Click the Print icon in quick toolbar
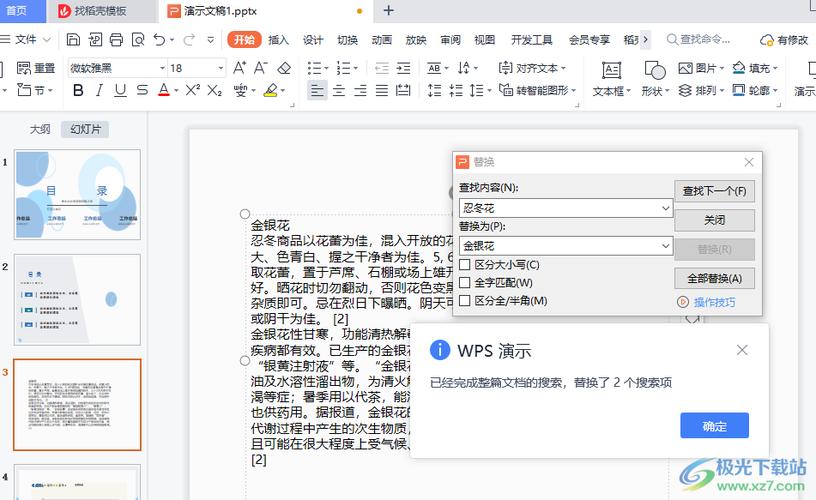 tap(117, 40)
